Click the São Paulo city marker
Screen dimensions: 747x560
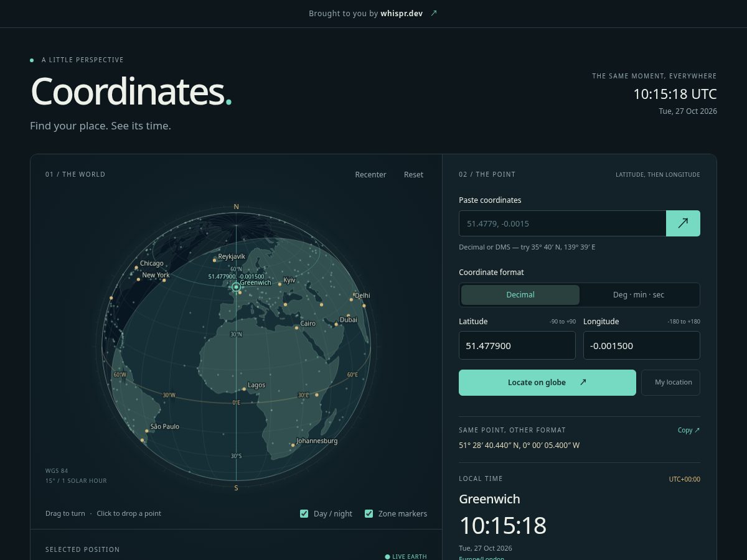[147, 431]
